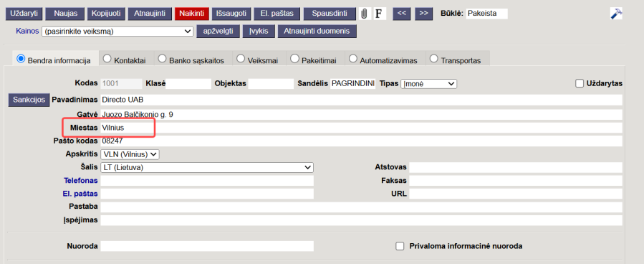The image size is (644, 264).
Task: Open the paperclip attachments icon
Action: (364, 14)
